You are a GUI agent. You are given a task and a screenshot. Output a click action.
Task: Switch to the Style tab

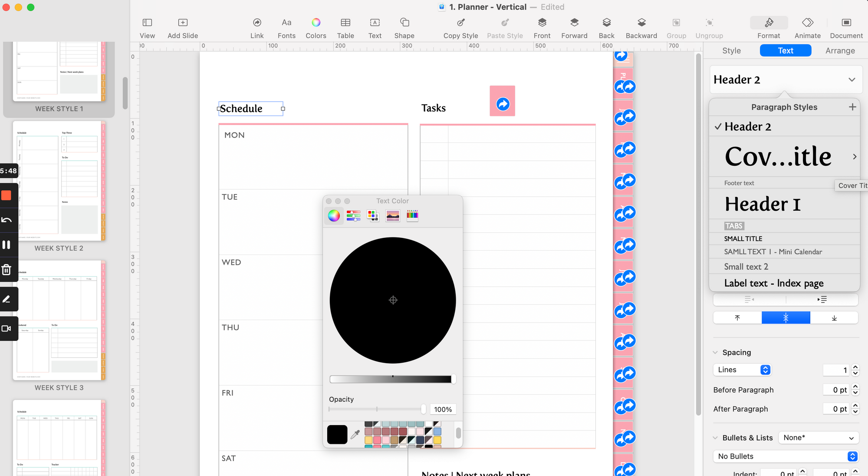click(x=731, y=50)
